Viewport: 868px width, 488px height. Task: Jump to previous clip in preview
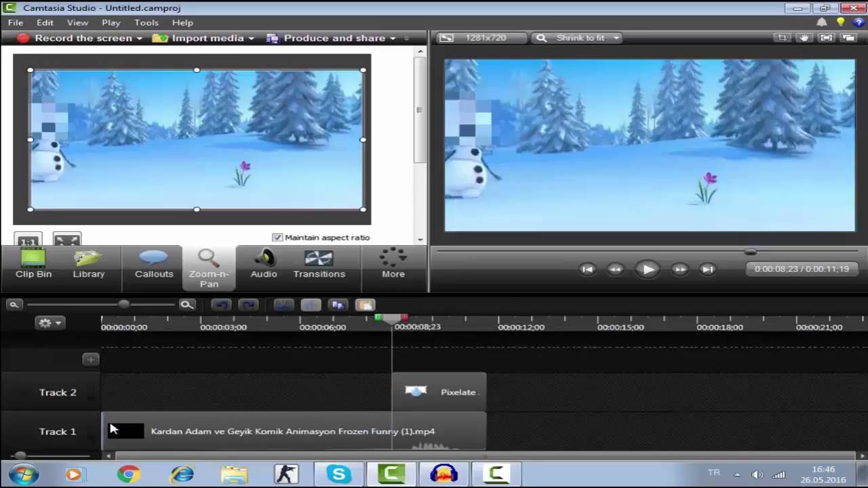pyautogui.click(x=587, y=269)
